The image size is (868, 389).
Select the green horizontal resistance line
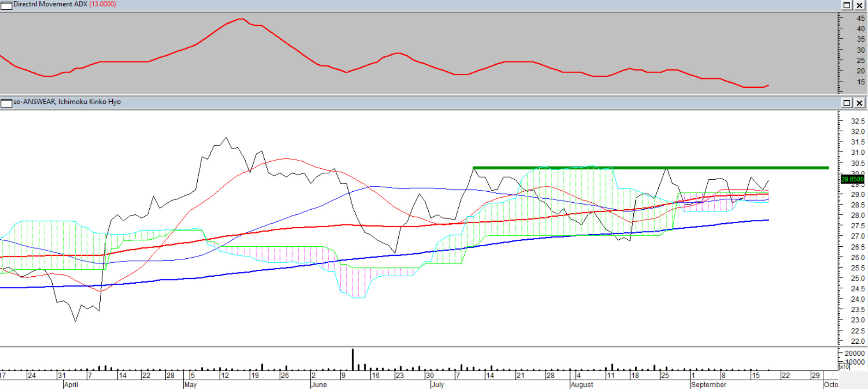[x=647, y=168]
